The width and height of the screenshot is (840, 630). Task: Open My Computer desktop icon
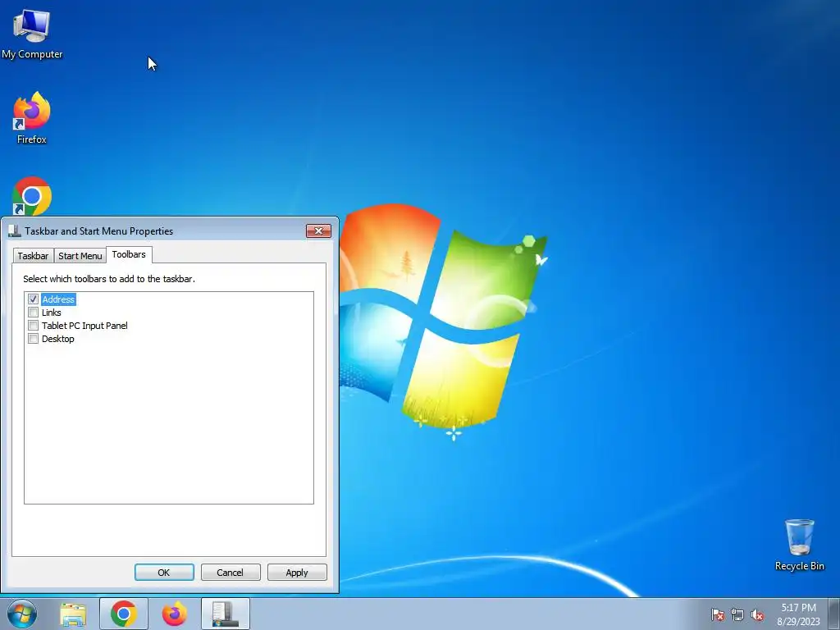(x=32, y=34)
